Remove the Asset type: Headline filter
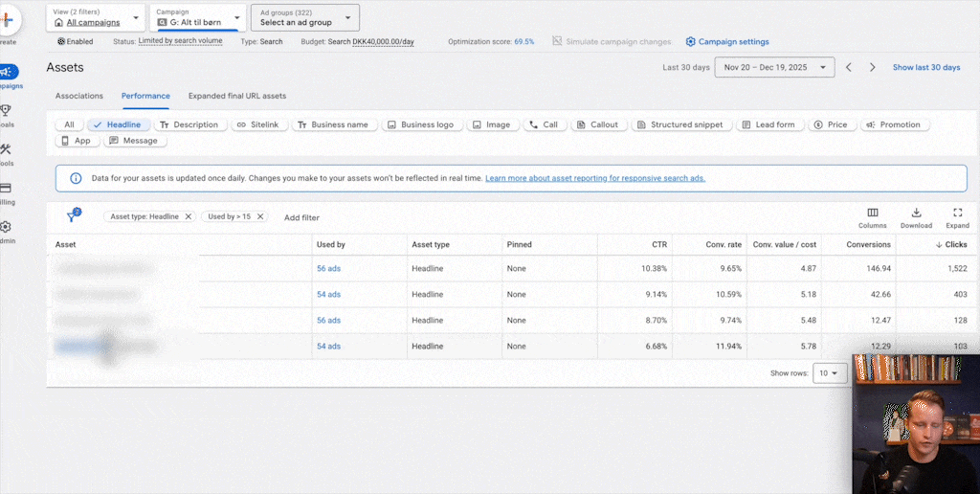The height and width of the screenshot is (494, 980). [189, 217]
